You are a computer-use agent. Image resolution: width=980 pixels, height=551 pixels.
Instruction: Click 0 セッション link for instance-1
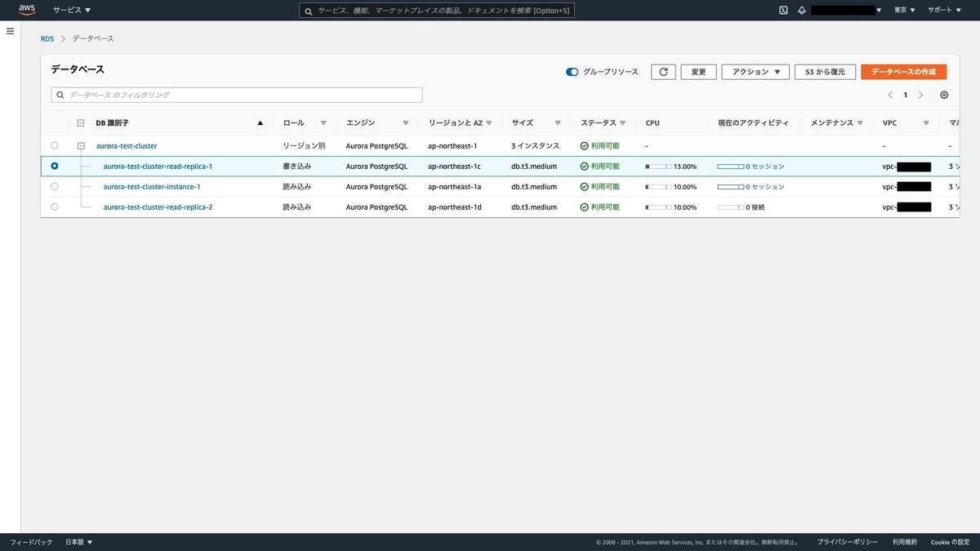pyautogui.click(x=764, y=187)
